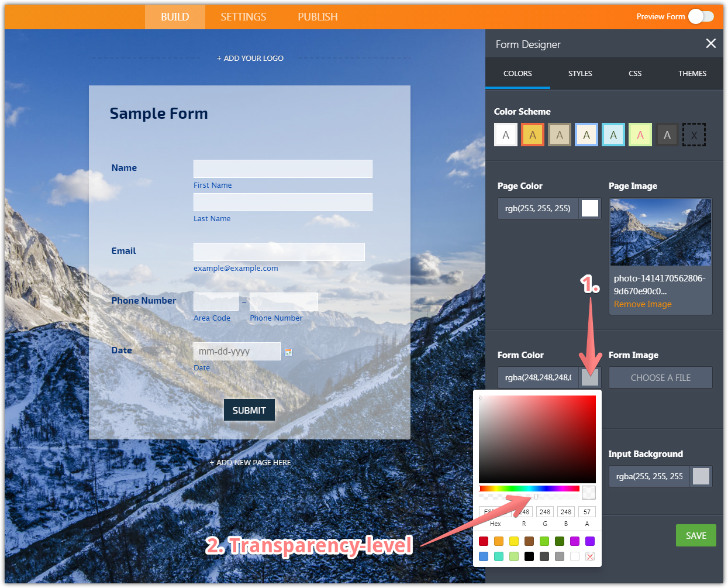The height and width of the screenshot is (588, 728).
Task: Click the date picker calendar icon
Action: [288, 352]
